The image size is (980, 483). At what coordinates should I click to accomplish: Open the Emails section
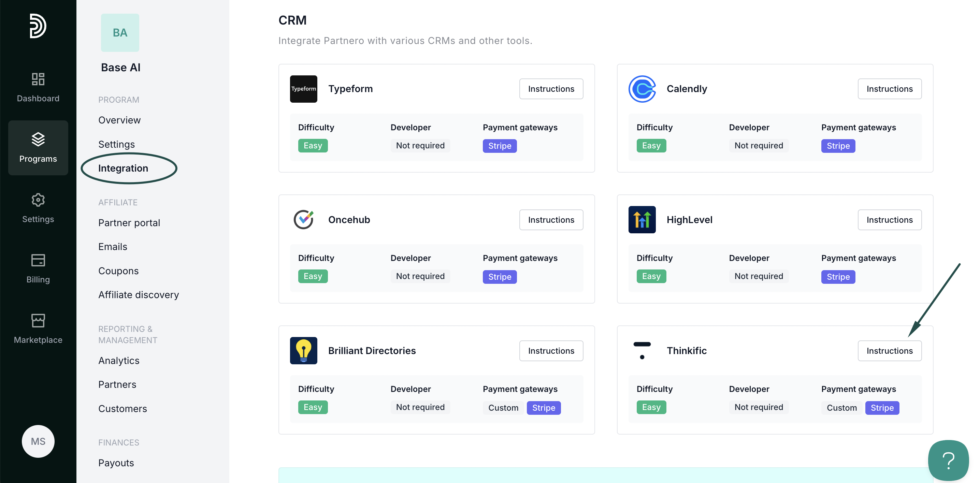click(x=113, y=246)
